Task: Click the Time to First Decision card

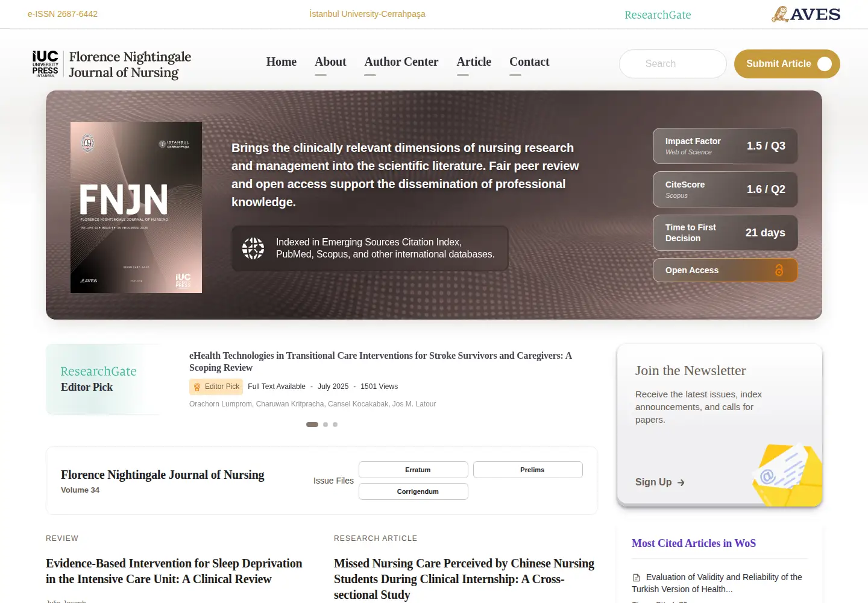Action: tap(725, 233)
